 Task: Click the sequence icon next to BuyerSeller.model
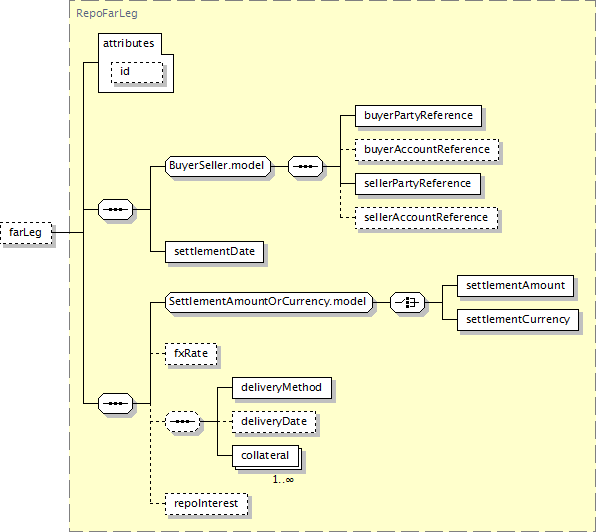[305, 166]
